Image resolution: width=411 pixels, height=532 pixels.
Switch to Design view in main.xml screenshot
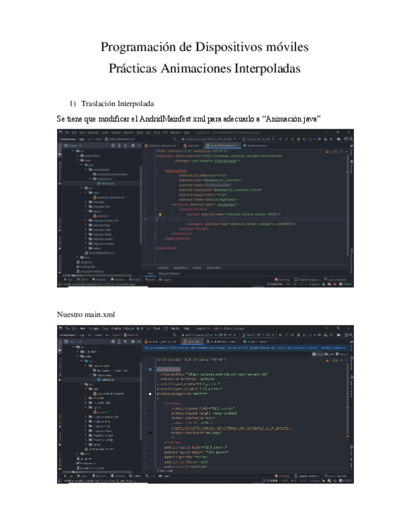click(x=342, y=354)
